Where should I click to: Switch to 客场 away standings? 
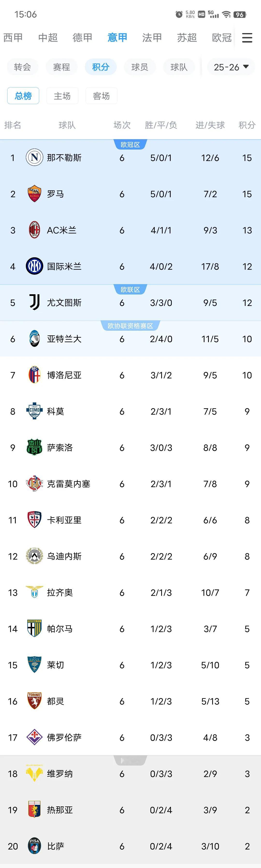click(x=101, y=96)
